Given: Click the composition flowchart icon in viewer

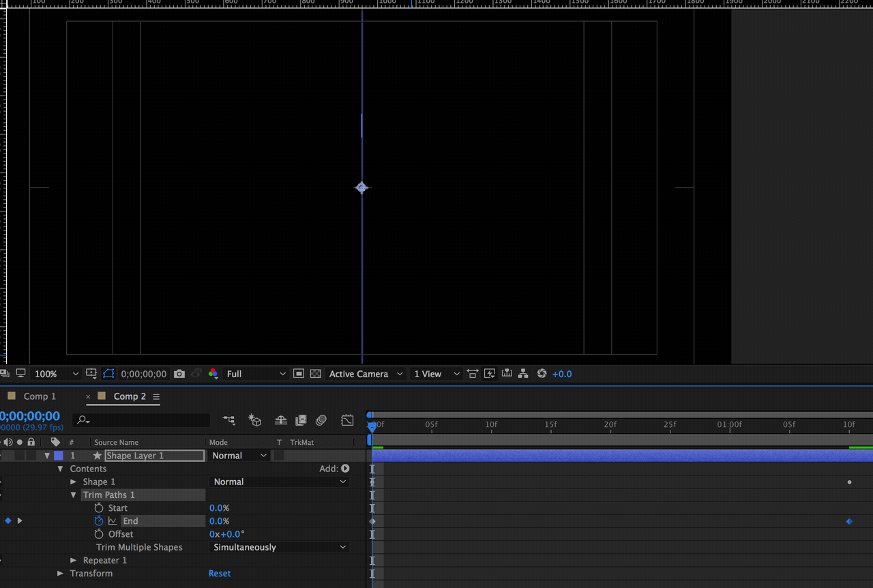Looking at the screenshot, I should point(523,374).
